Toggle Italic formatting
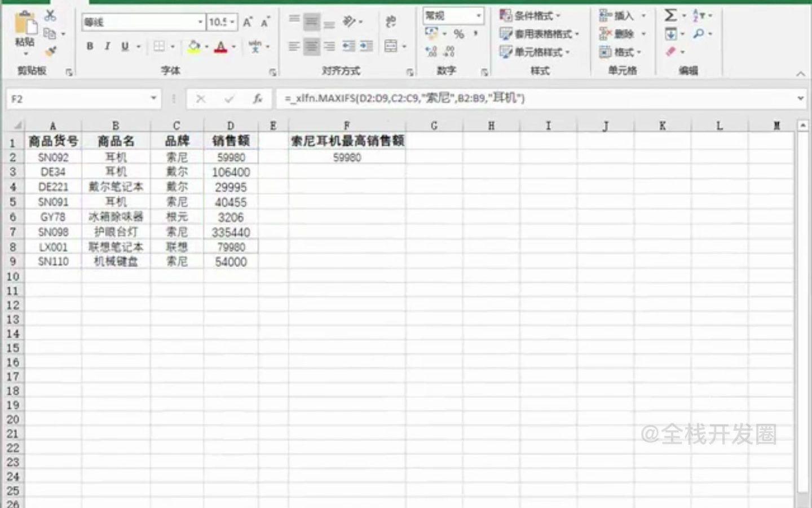Viewport: 812px width, 508px height. (x=107, y=46)
